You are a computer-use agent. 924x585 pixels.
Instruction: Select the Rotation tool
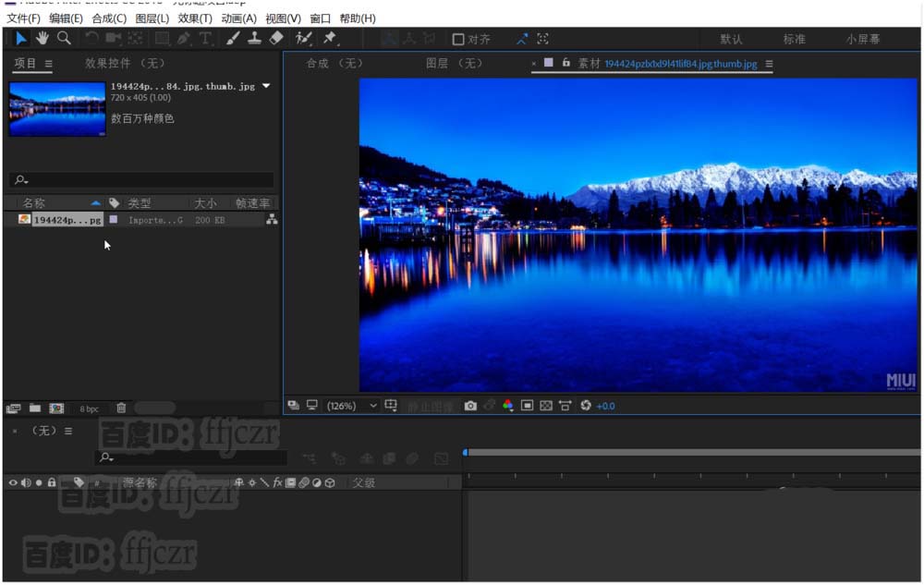pyautogui.click(x=91, y=39)
